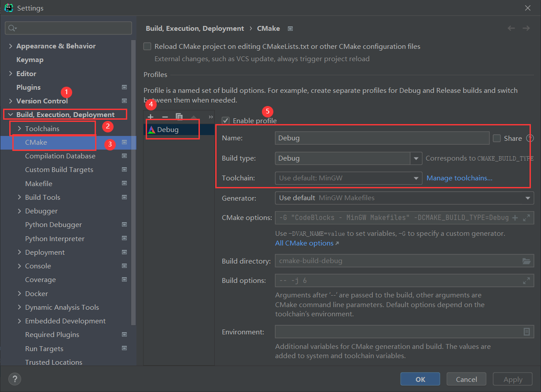Expand Embedded Development node
Screen dimensions: 541x392
tap(19, 321)
